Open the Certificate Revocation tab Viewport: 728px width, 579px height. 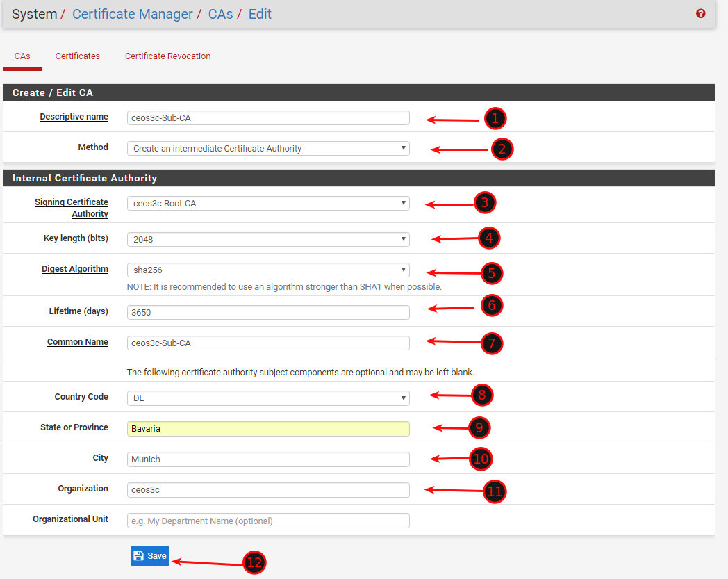(x=167, y=56)
